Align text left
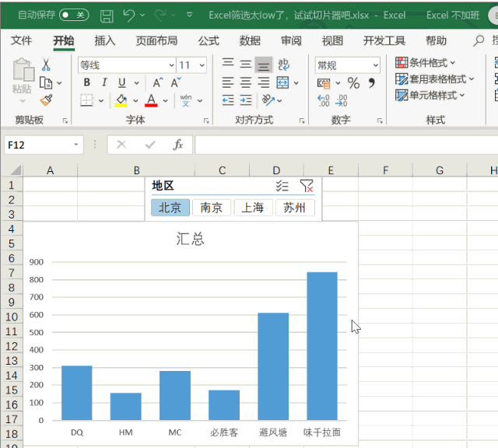498x448 pixels. click(228, 83)
